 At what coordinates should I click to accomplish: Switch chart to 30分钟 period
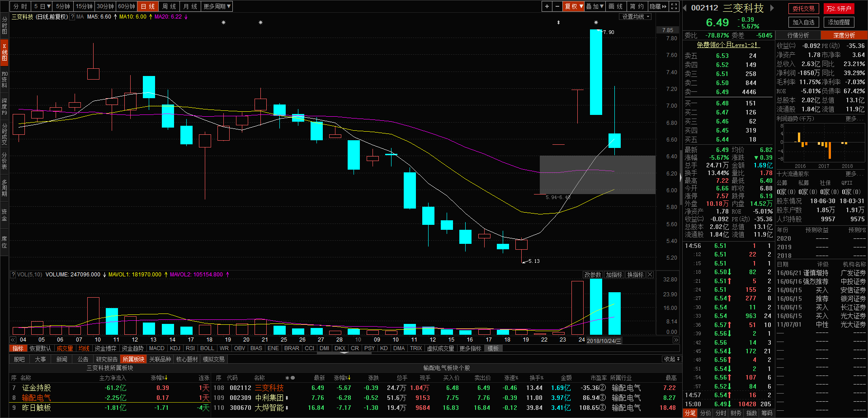pyautogui.click(x=105, y=6)
